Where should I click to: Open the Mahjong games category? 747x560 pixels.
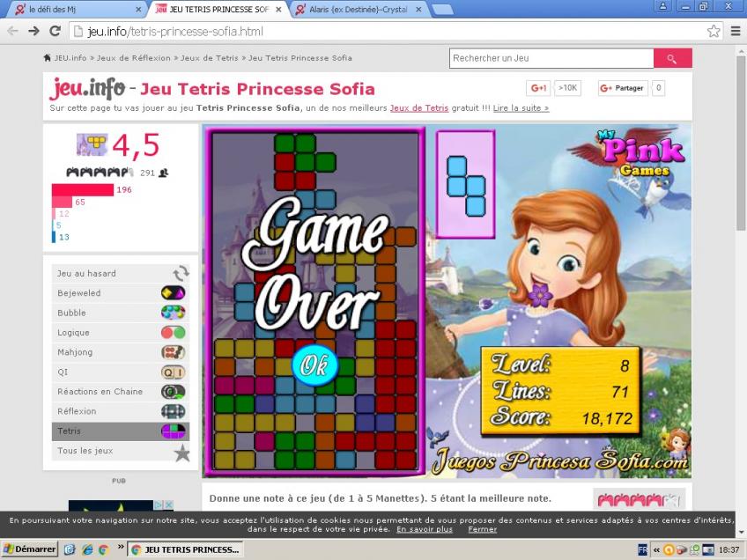point(74,352)
